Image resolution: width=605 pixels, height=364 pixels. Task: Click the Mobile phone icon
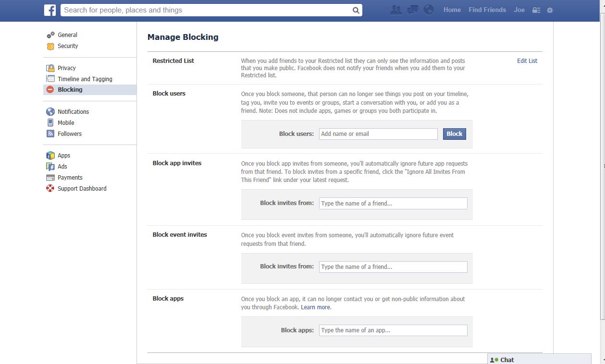pyautogui.click(x=50, y=122)
